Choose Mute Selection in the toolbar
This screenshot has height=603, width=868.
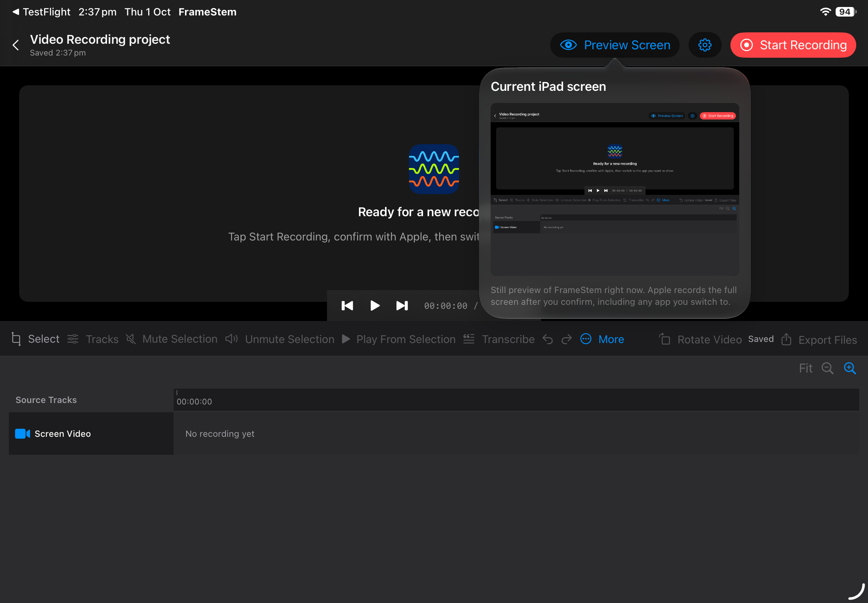coord(171,339)
